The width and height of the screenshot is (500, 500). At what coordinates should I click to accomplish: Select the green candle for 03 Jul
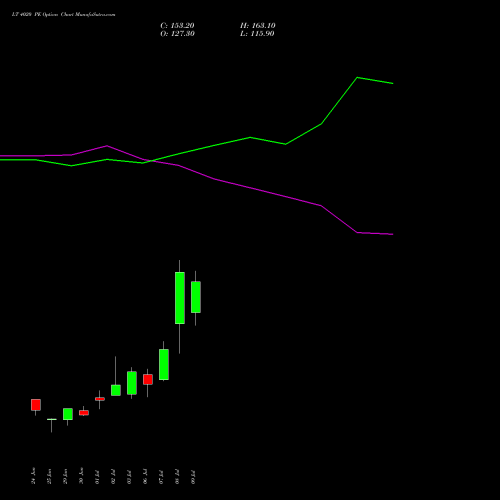click(132, 383)
